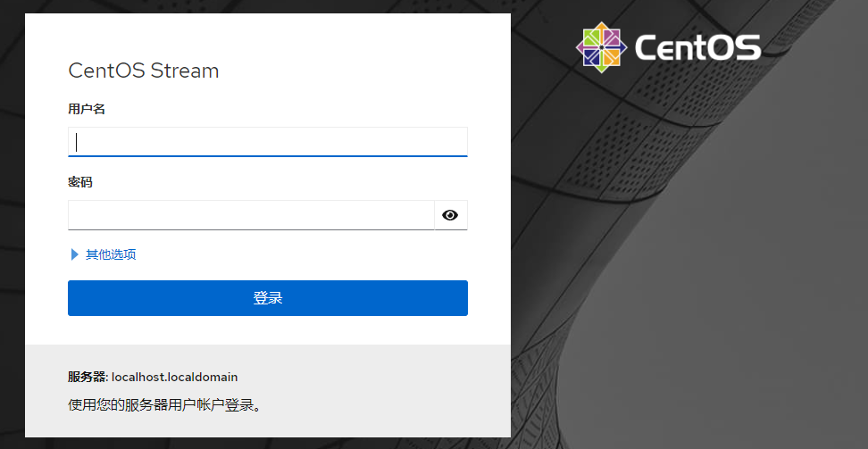Screen dimensions: 868x449
Task: Click the blue underline of username field
Action: [268, 156]
